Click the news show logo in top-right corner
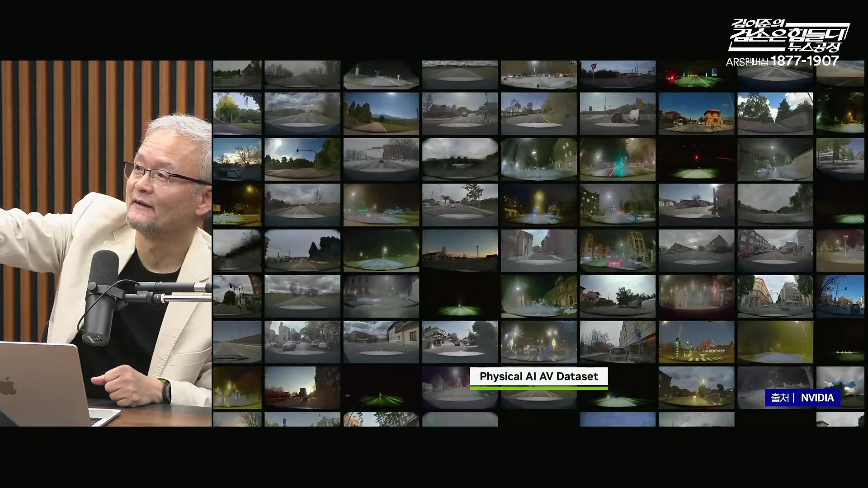This screenshot has width=868, height=488. [789, 35]
